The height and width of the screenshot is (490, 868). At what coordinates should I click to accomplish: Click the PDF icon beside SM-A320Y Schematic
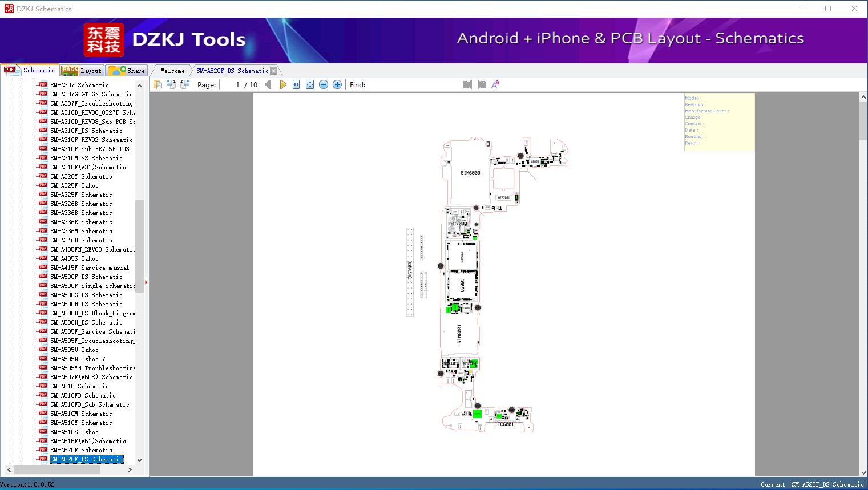click(43, 176)
